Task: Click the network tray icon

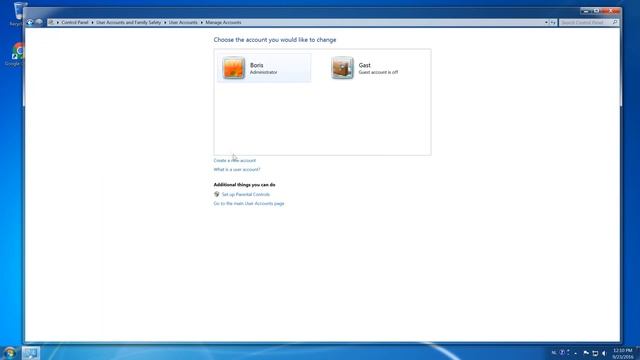Action: (595, 353)
